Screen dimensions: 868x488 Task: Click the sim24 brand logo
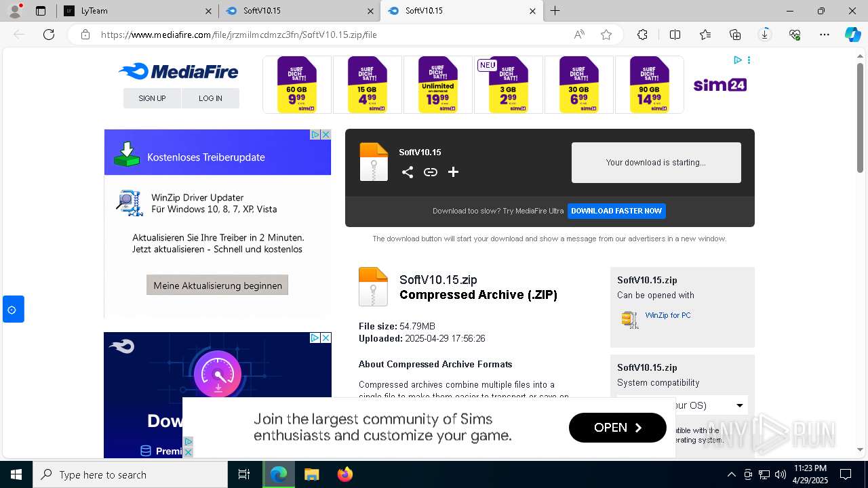click(x=720, y=85)
